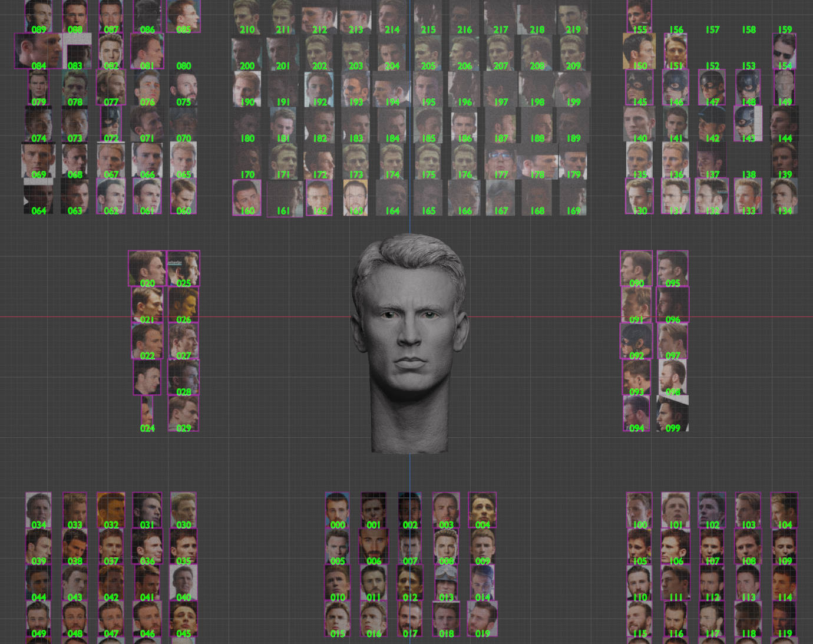Click reference thumbnail 150
This screenshot has width=813, height=644.
pyautogui.click(x=639, y=51)
